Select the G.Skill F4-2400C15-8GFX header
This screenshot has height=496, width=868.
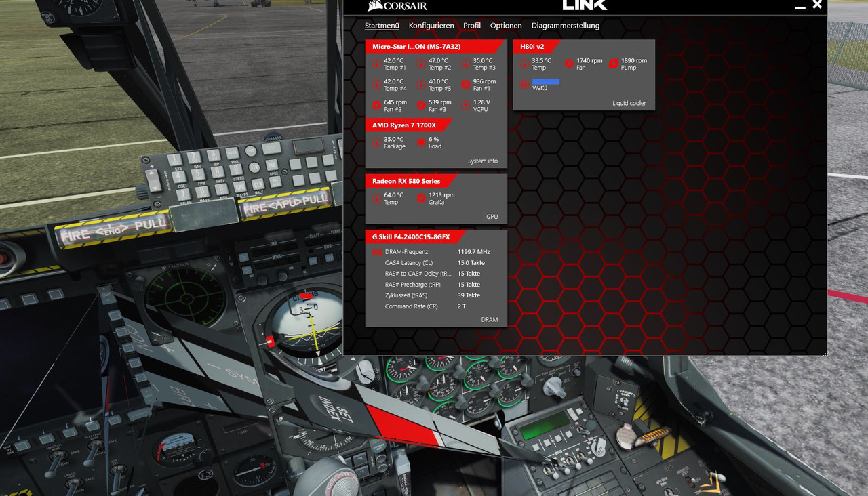[416, 236]
